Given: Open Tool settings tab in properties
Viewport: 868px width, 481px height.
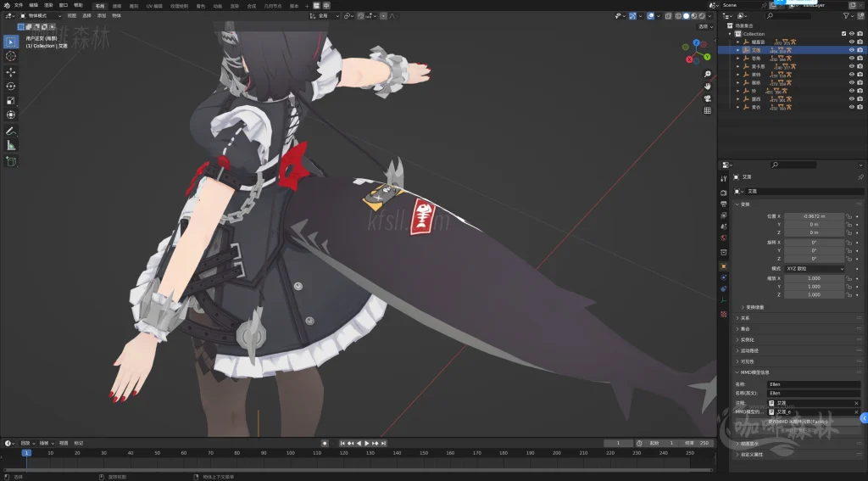Looking at the screenshot, I should click(x=724, y=178).
